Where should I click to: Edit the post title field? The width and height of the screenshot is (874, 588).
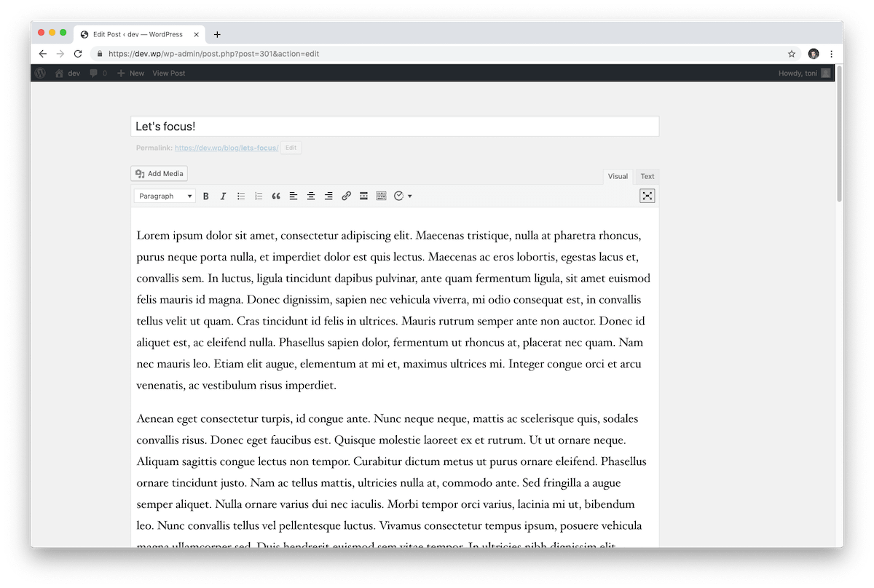click(393, 125)
